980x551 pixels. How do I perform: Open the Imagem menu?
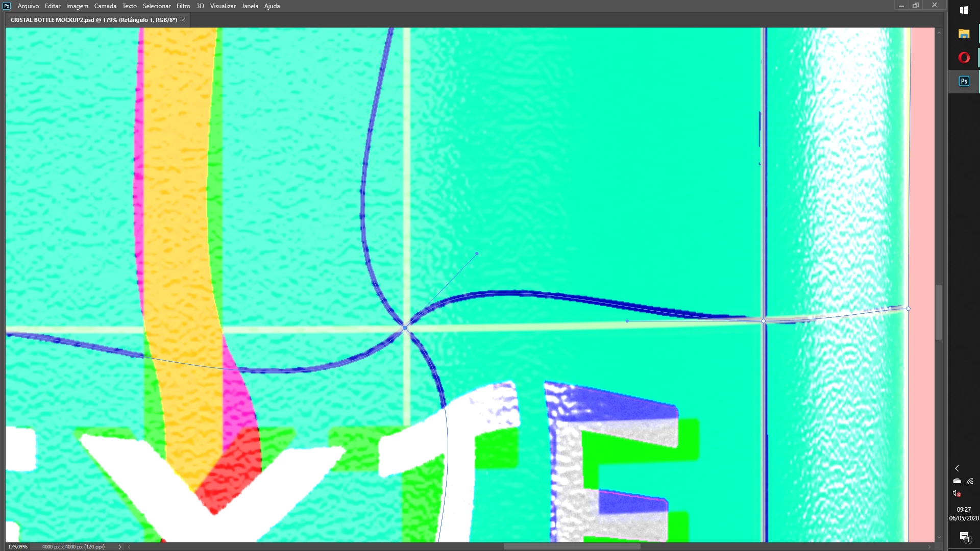[77, 6]
